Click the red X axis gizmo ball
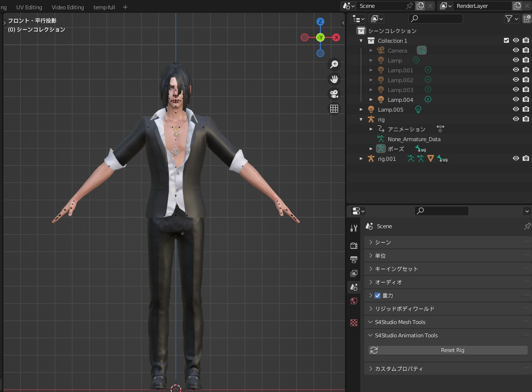This screenshot has width=532, height=392. pyautogui.click(x=336, y=37)
